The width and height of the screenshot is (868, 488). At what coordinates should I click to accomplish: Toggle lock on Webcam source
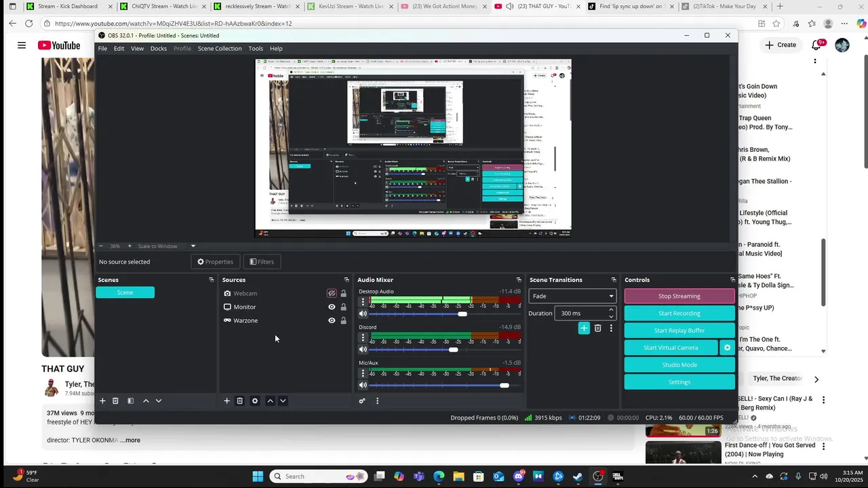coord(343,293)
